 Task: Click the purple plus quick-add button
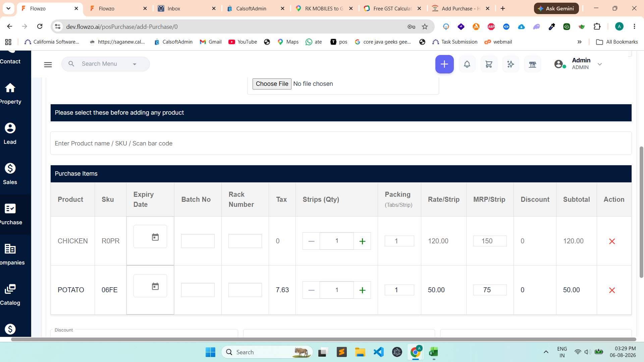coord(444,64)
